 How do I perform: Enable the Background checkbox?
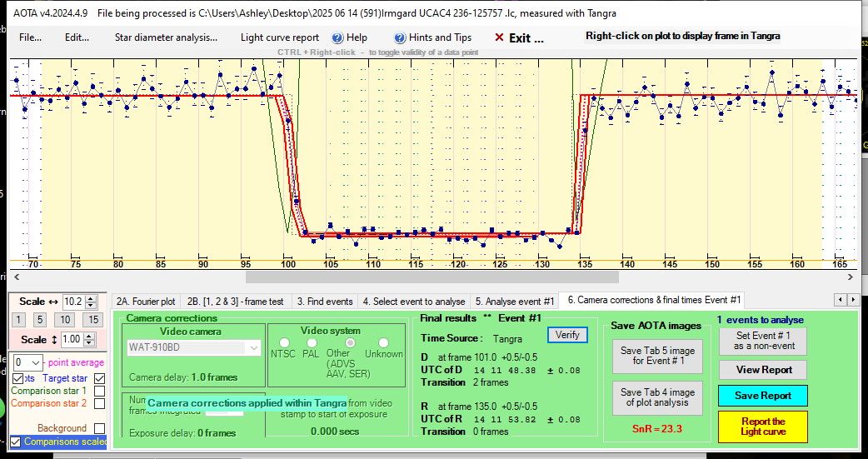coord(99,428)
